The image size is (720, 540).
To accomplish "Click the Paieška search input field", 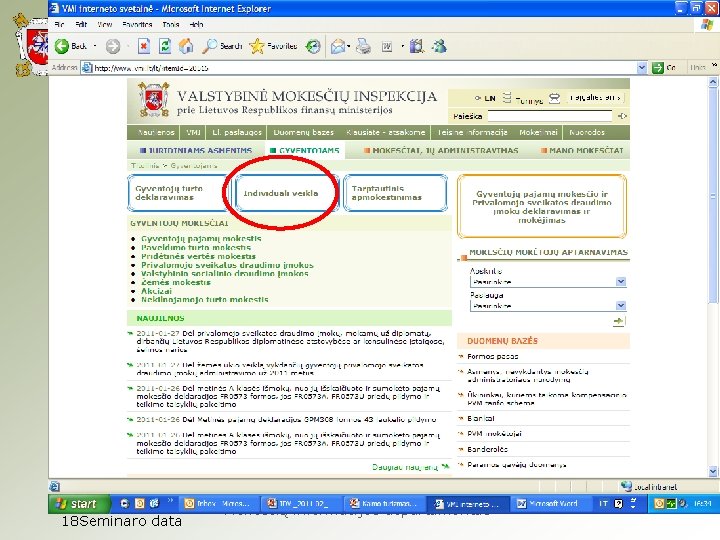I will (550, 116).
